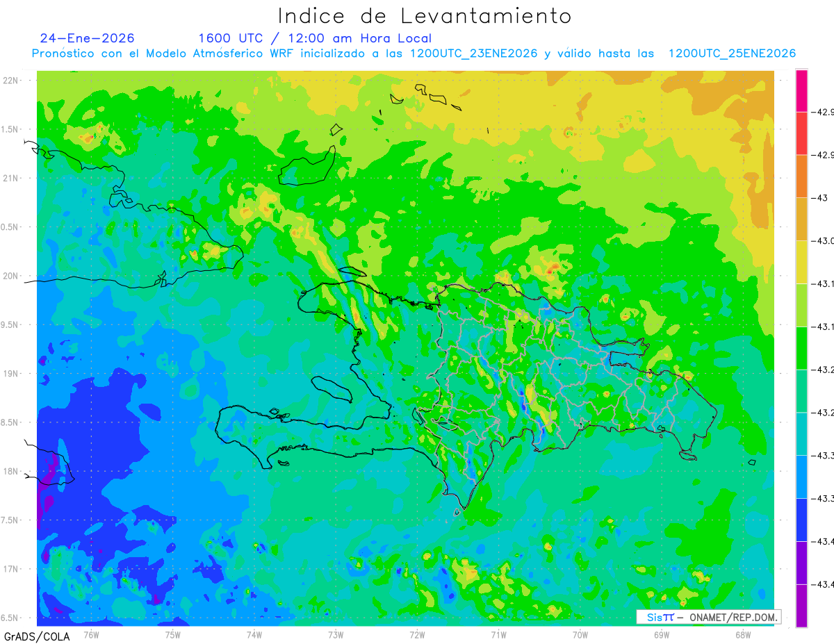Click the magenta swatch atop the color scale
The width and height of the screenshot is (834, 644).
click(x=801, y=90)
